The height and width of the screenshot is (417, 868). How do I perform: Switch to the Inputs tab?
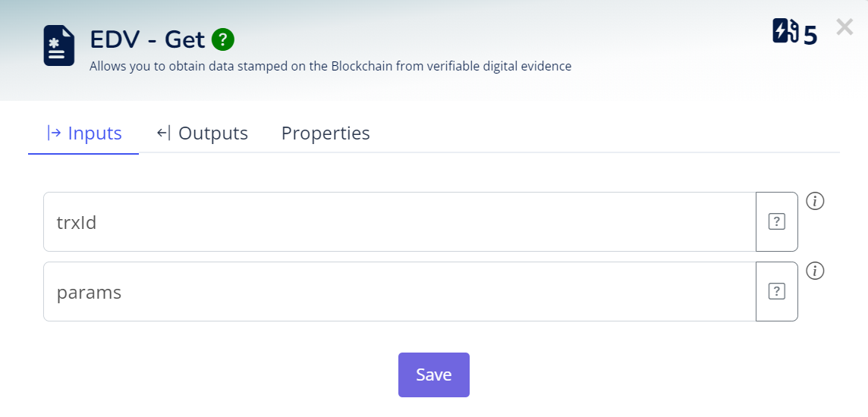83,133
